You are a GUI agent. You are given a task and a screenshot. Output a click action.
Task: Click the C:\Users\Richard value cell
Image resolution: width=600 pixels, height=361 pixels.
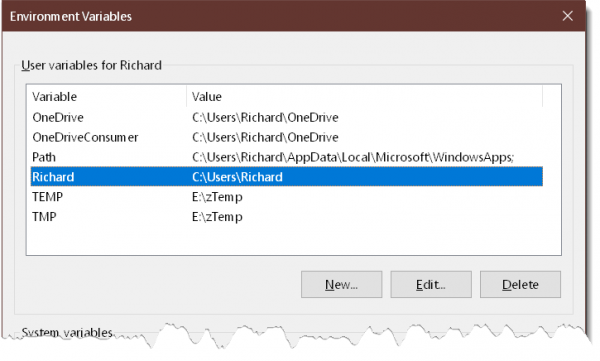pos(237,177)
